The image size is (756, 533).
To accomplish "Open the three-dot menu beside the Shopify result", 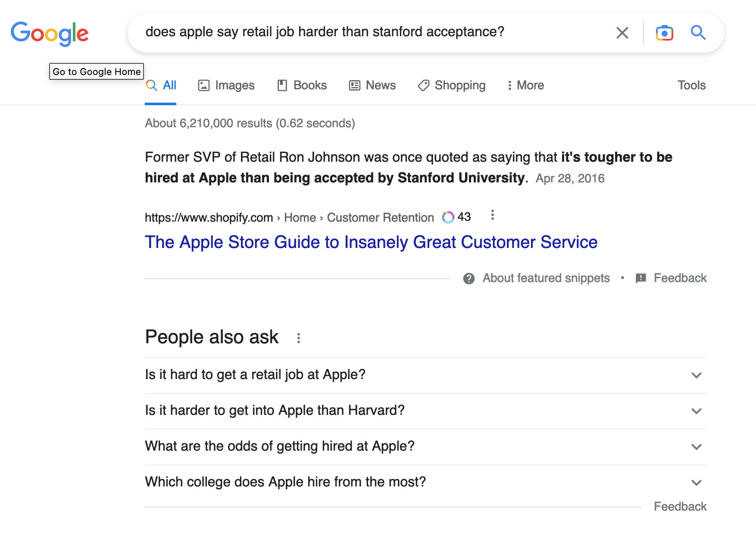I will pyautogui.click(x=492, y=215).
